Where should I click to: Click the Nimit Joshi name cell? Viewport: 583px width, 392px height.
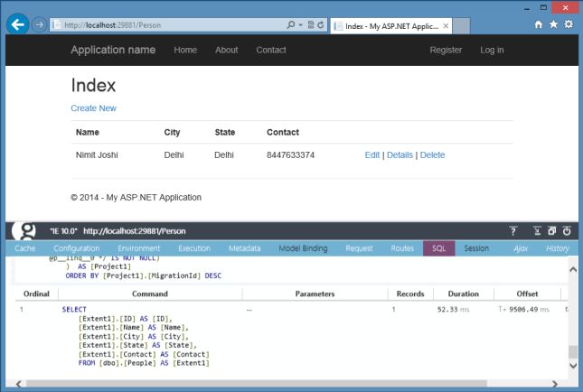tap(97, 155)
